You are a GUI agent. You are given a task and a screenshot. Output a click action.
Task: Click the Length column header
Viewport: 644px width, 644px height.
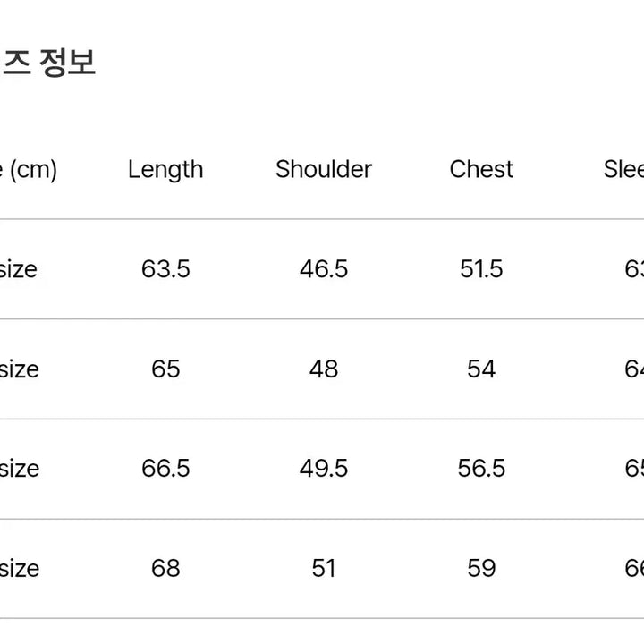pyautogui.click(x=165, y=169)
